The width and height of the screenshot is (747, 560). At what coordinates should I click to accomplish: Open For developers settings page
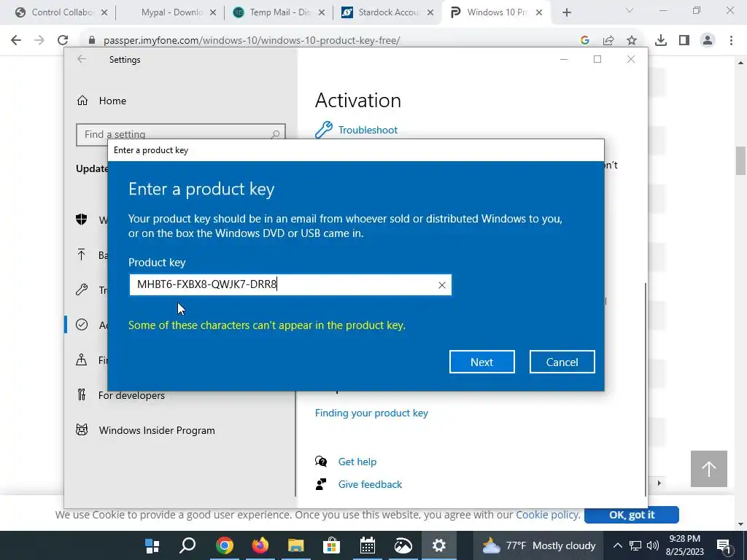coord(131,395)
